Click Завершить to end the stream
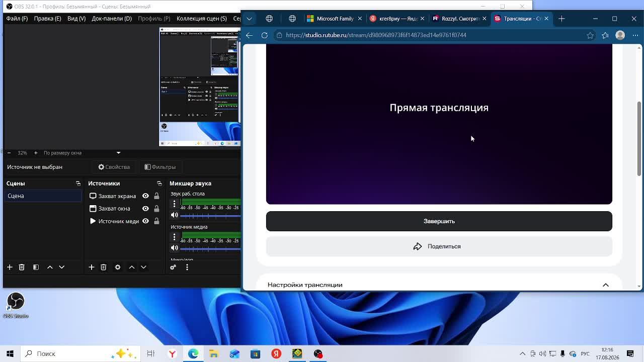The image size is (644, 362). click(x=439, y=221)
